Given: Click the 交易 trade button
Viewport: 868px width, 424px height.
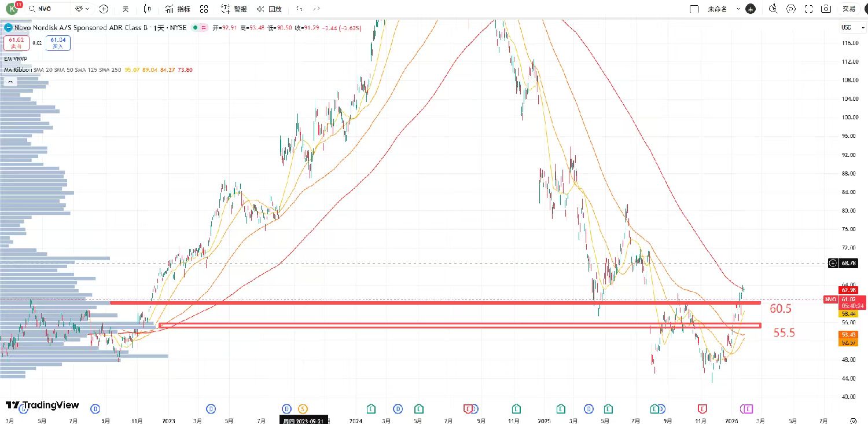Looking at the screenshot, I should 849,9.
